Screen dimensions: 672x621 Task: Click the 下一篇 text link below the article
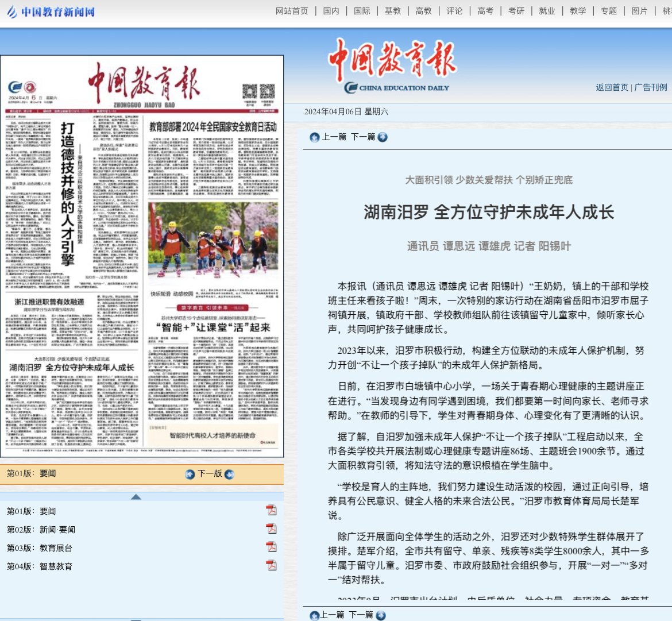click(x=361, y=615)
